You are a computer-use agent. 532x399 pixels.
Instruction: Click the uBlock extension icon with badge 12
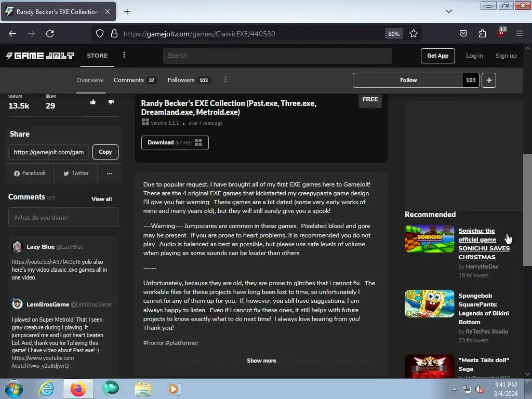pyautogui.click(x=501, y=33)
